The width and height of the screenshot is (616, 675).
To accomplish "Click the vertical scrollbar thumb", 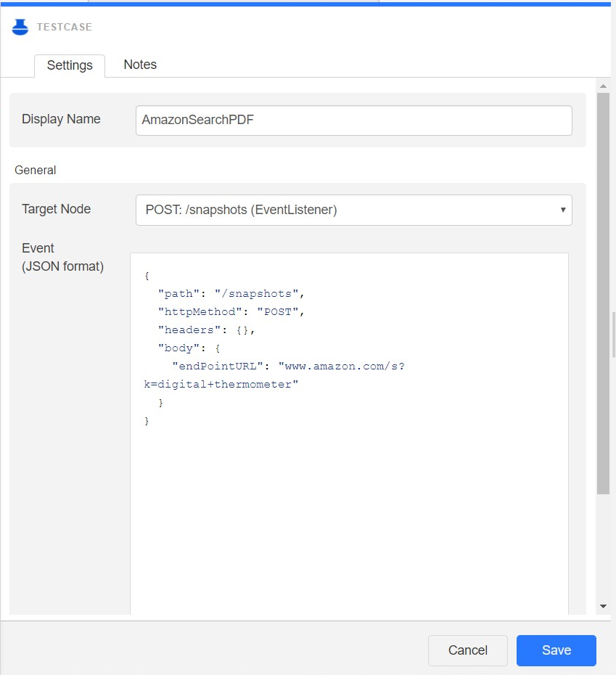I will point(603,290).
